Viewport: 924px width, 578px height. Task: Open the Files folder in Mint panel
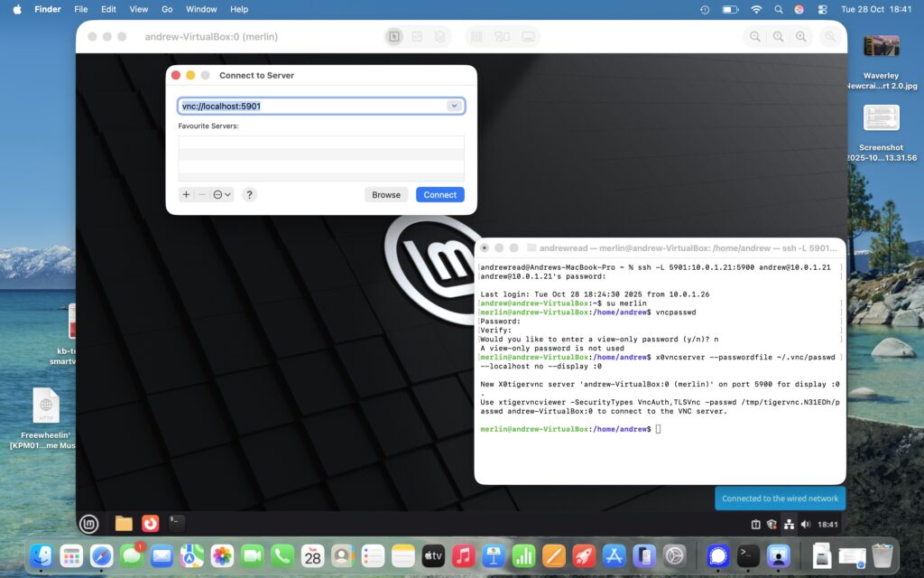click(124, 524)
